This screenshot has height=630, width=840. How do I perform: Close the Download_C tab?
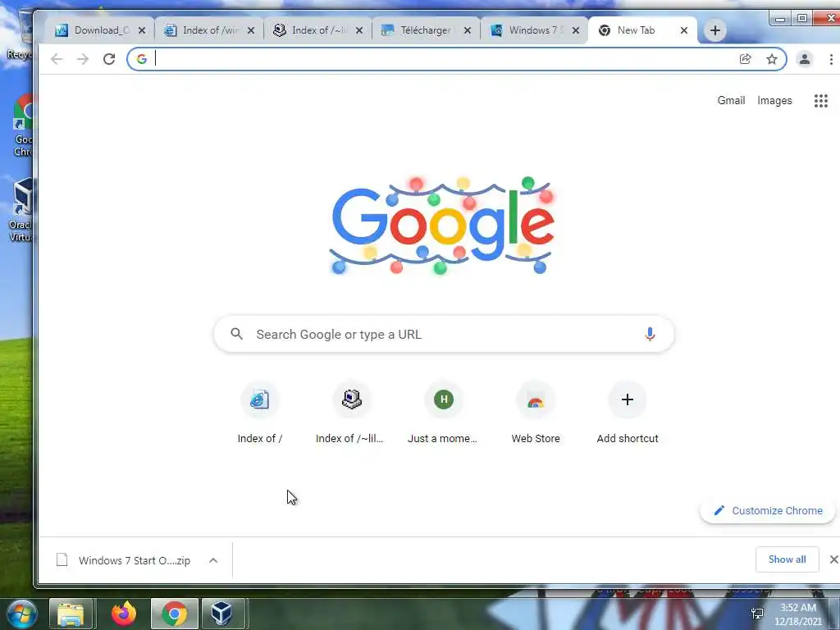142,30
